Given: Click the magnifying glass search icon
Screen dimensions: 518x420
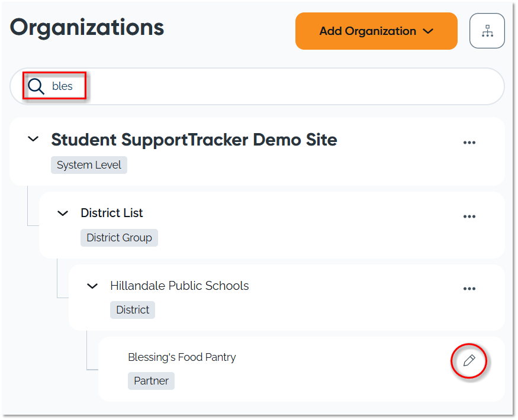Looking at the screenshot, I should [x=36, y=86].
